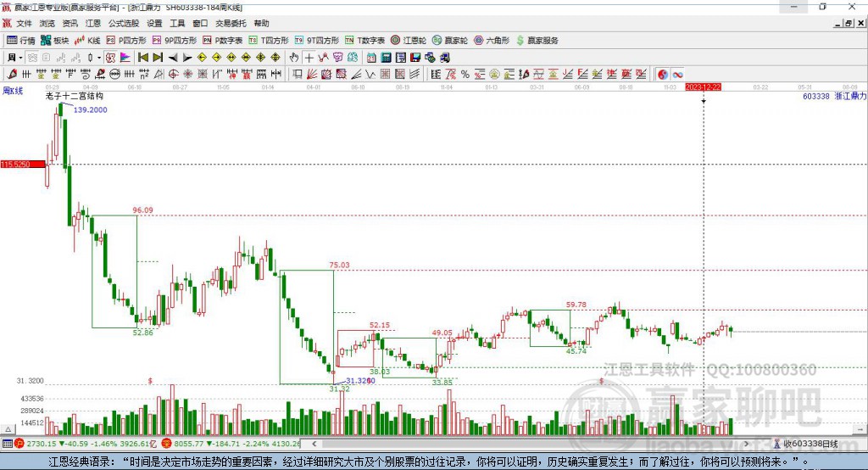Screen dimensions: 868x470
Task: Switch to the K线 chart view
Action: click(x=87, y=41)
